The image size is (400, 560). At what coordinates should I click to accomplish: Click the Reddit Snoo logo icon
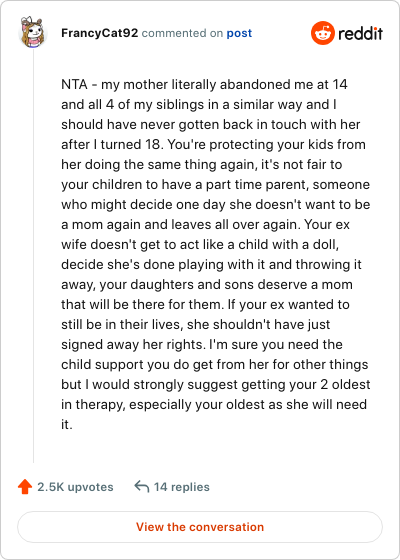322,33
